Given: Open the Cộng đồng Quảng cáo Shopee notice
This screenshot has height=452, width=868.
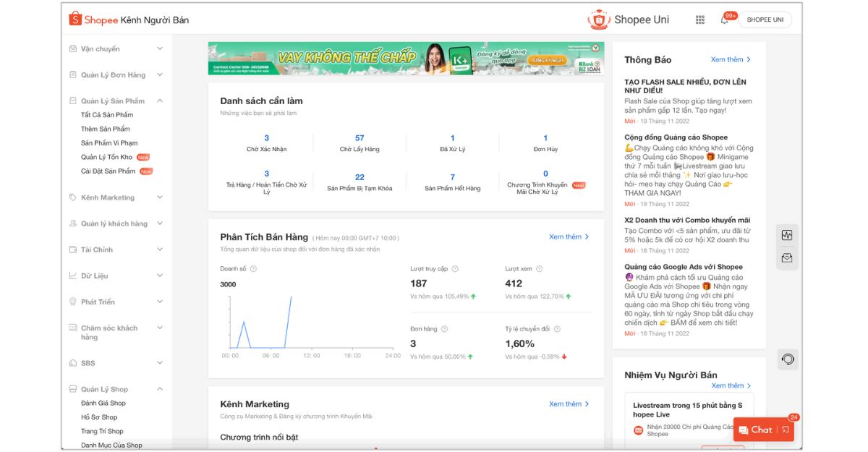Looking at the screenshot, I should (689, 170).
